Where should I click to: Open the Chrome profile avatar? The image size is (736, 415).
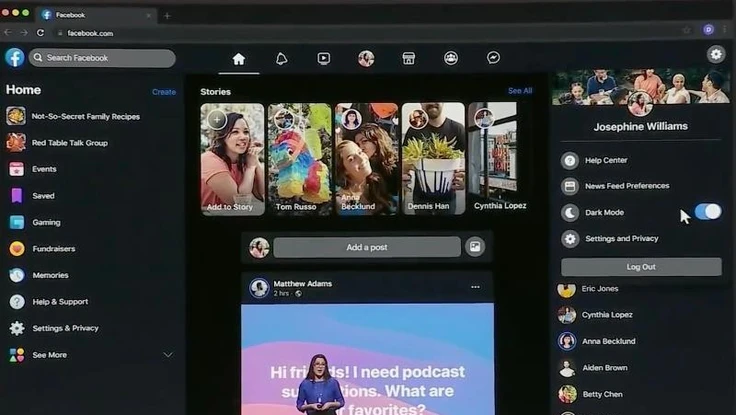(x=708, y=30)
